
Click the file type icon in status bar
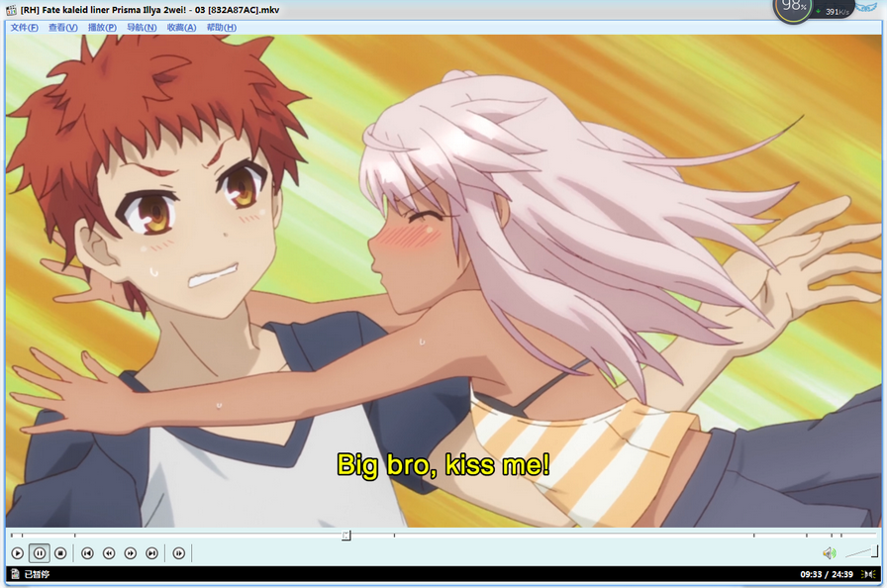click(x=15, y=574)
